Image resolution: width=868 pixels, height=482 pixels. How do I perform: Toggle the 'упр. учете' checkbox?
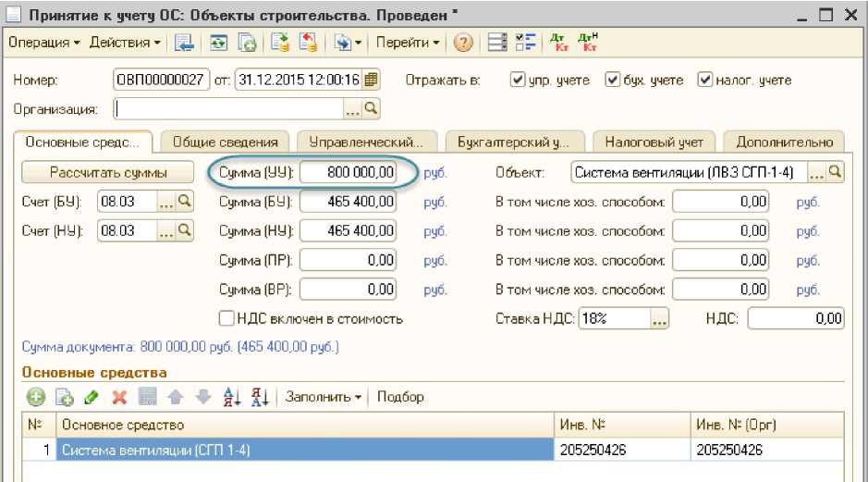[518, 80]
